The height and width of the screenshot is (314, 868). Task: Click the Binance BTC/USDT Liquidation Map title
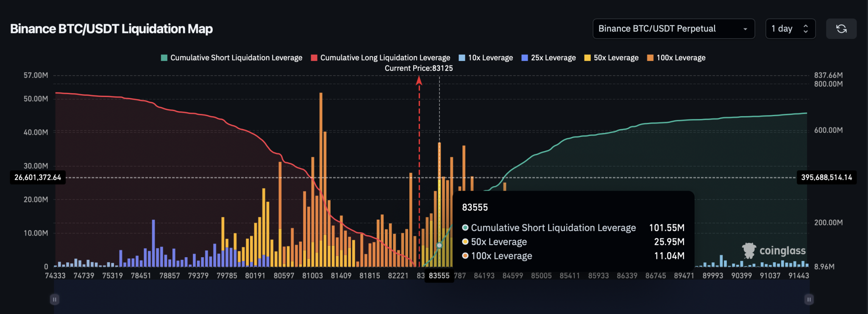point(111,29)
